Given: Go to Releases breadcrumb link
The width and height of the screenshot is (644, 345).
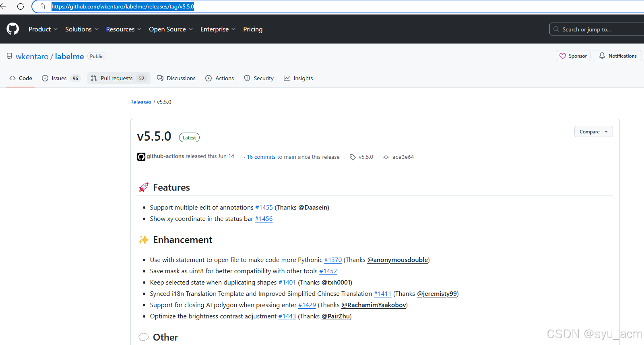Looking at the screenshot, I should [141, 102].
